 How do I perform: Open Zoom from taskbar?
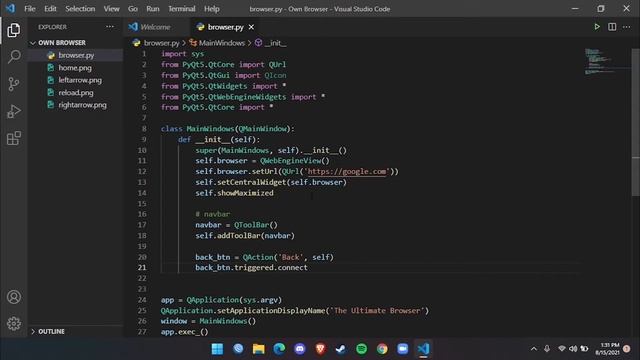coord(402,349)
